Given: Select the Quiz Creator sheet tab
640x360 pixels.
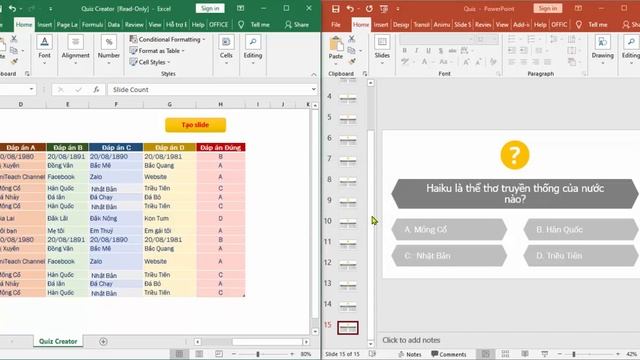Looking at the screenshot, I should (x=58, y=341).
